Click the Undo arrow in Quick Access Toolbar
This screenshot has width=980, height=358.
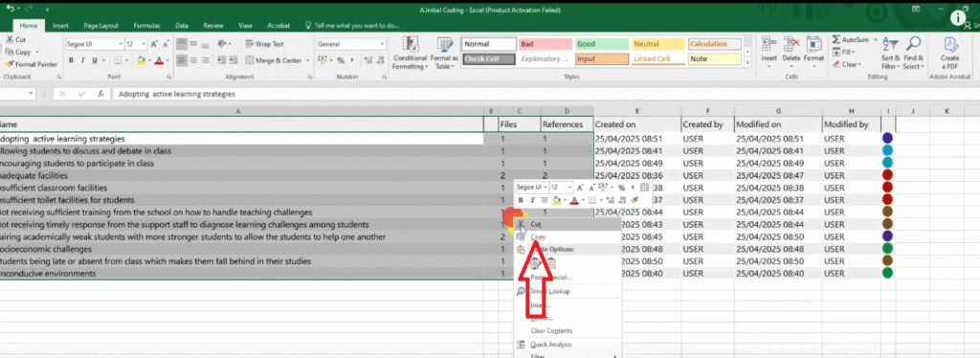[x=10, y=10]
